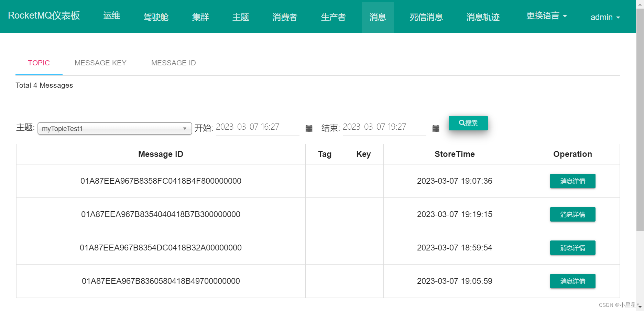The height and width of the screenshot is (311, 644).
Task: Open the 更换语言 language dropdown
Action: click(x=546, y=16)
